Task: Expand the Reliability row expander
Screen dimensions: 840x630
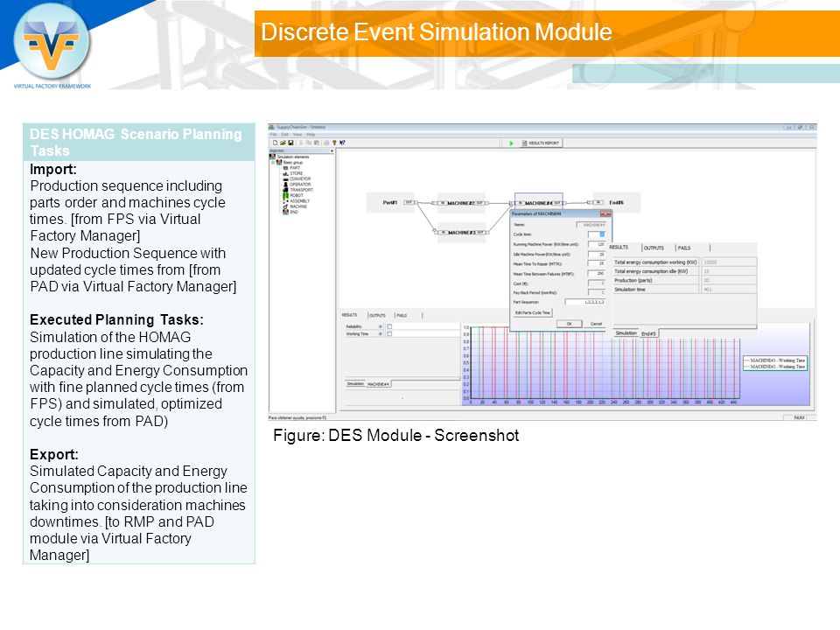Action: coord(381,326)
